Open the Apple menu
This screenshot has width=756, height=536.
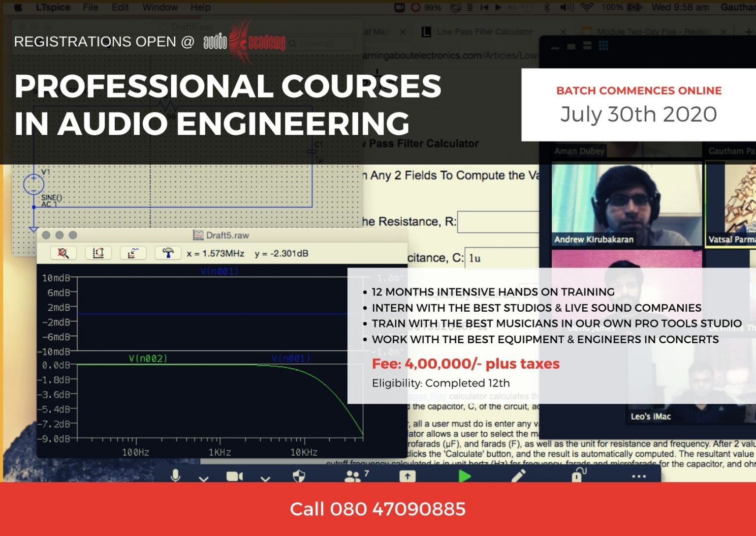(18, 7)
